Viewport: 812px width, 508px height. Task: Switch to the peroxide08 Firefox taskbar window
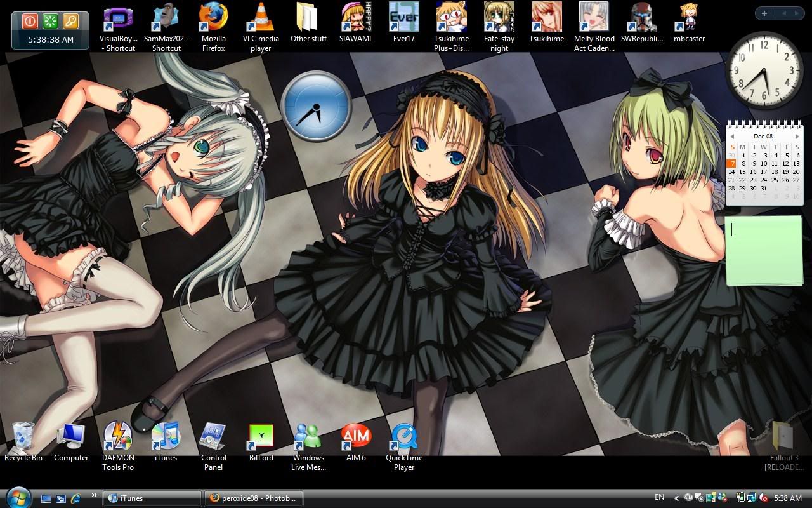(254, 498)
